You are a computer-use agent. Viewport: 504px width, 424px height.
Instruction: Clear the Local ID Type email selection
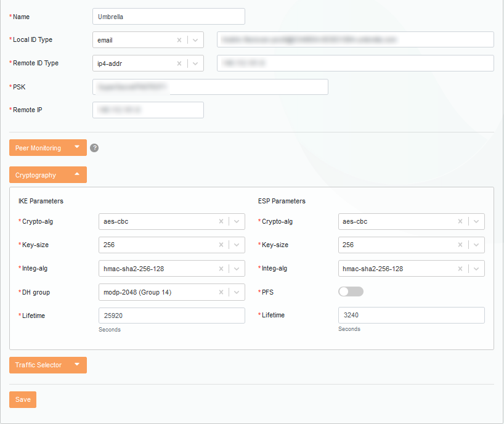point(179,40)
